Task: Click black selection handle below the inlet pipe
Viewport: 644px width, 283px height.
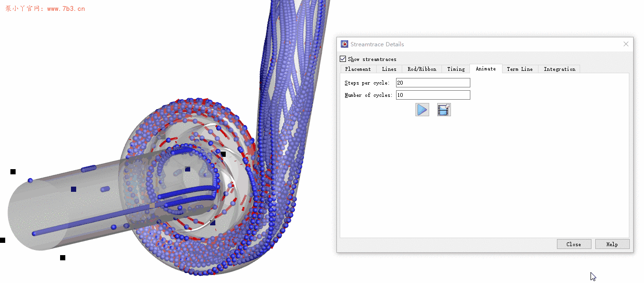Action: (62, 257)
